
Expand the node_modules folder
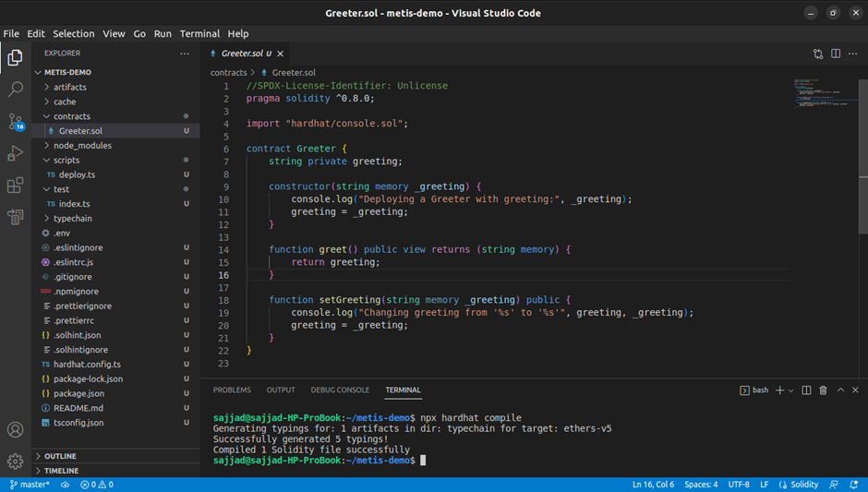click(115, 146)
